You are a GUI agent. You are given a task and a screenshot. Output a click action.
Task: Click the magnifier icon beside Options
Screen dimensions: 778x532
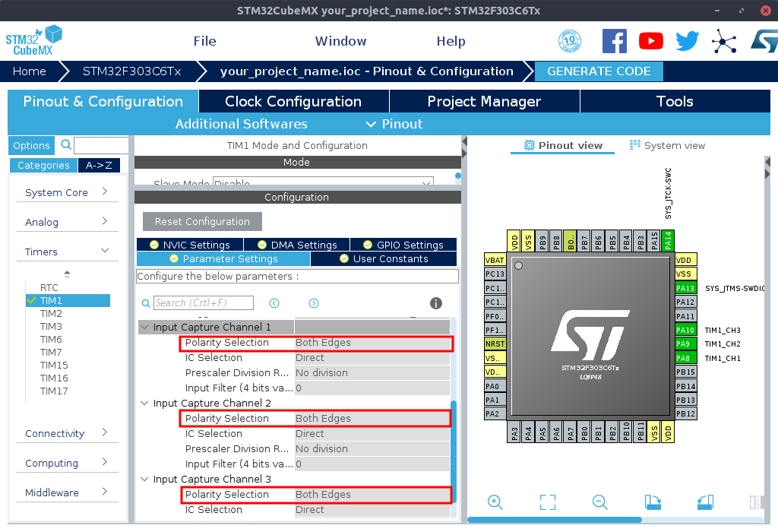coord(66,145)
